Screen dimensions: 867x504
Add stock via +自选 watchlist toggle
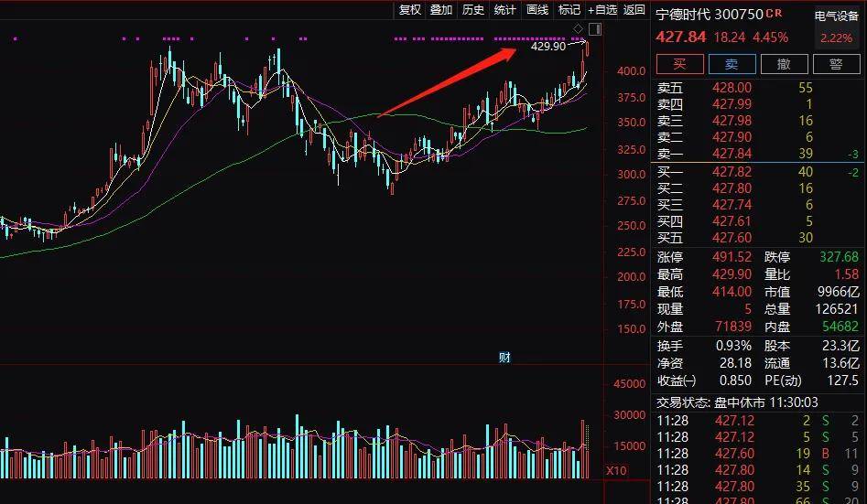click(x=602, y=10)
